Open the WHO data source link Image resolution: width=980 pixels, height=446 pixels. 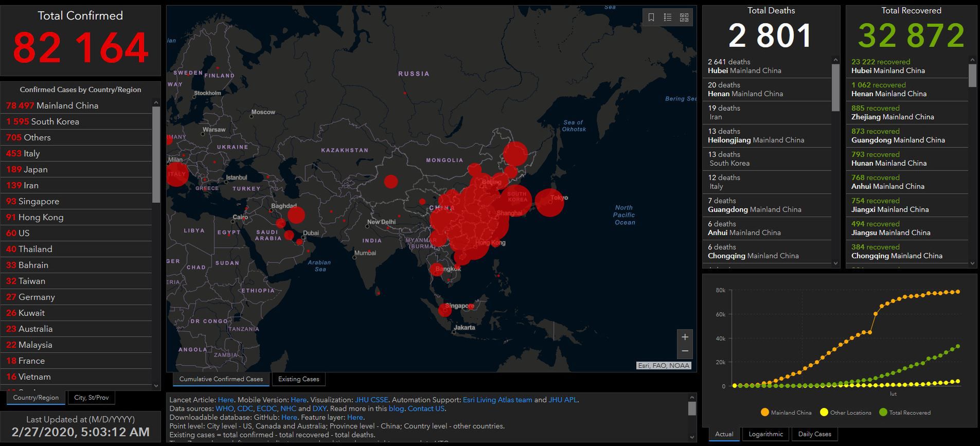pos(224,408)
